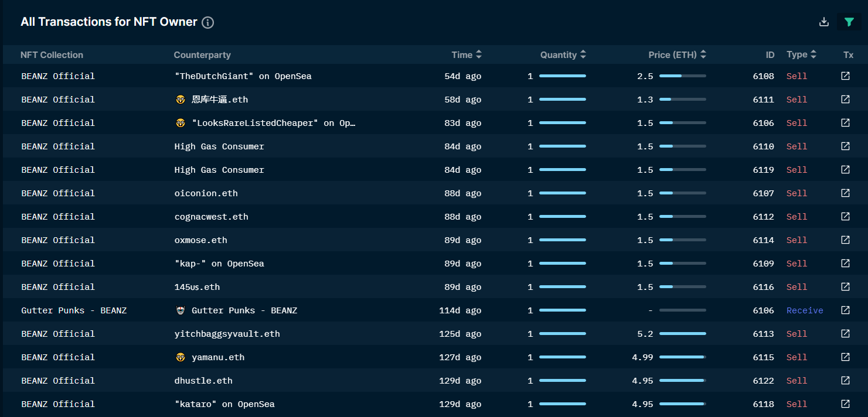Click the ID column header
The height and width of the screenshot is (417, 868).
click(770, 54)
